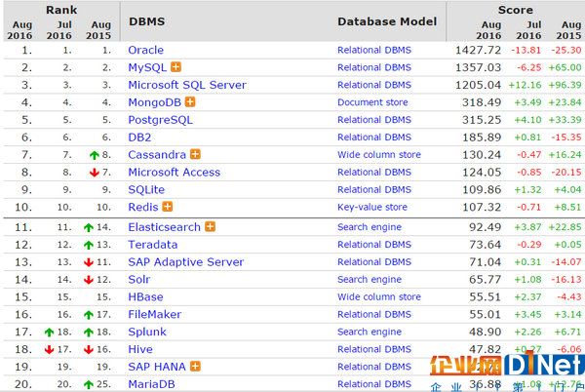Click the Score column header
Image resolution: width=585 pixels, height=392 pixels.
click(515, 10)
